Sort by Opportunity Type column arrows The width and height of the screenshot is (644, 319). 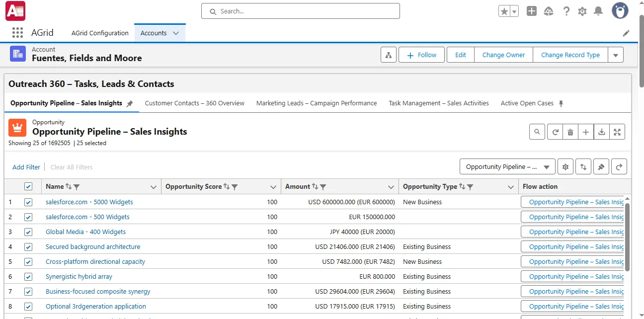click(462, 187)
